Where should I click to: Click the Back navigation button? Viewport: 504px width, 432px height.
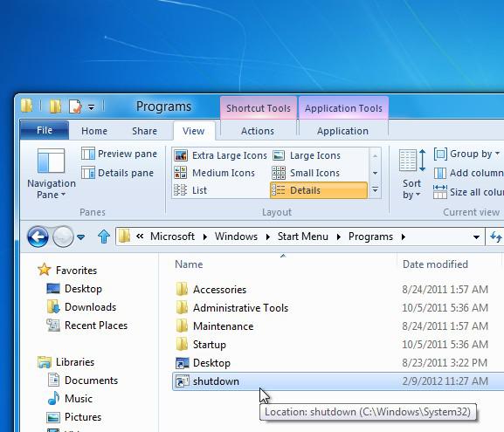point(38,237)
